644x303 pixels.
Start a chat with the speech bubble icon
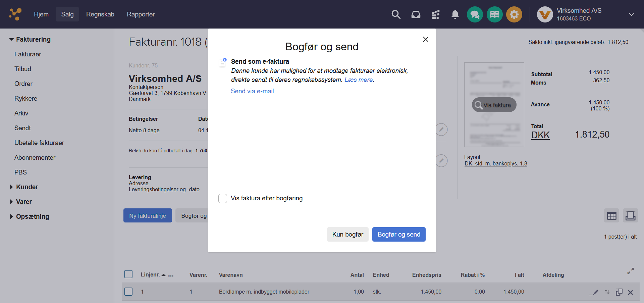click(475, 14)
